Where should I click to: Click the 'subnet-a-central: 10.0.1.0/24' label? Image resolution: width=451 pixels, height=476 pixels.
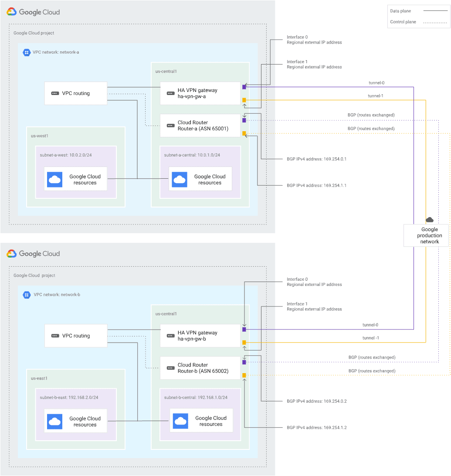point(192,155)
